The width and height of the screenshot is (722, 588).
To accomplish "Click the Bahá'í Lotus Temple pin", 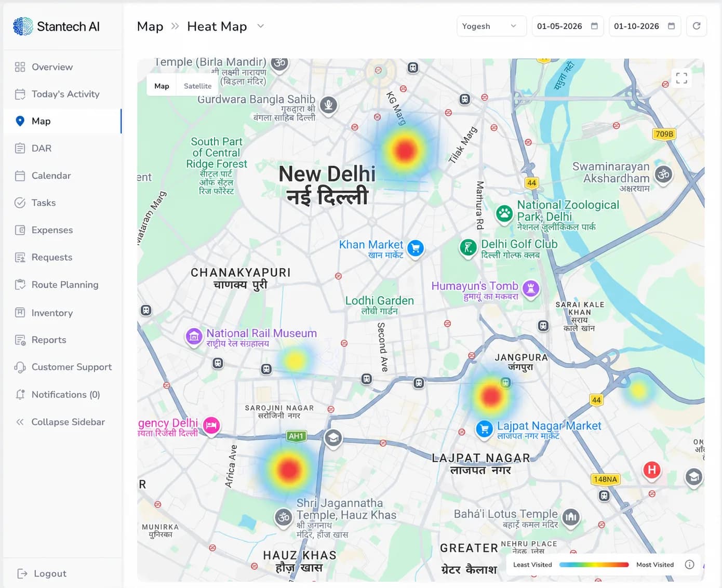I will pyautogui.click(x=571, y=517).
